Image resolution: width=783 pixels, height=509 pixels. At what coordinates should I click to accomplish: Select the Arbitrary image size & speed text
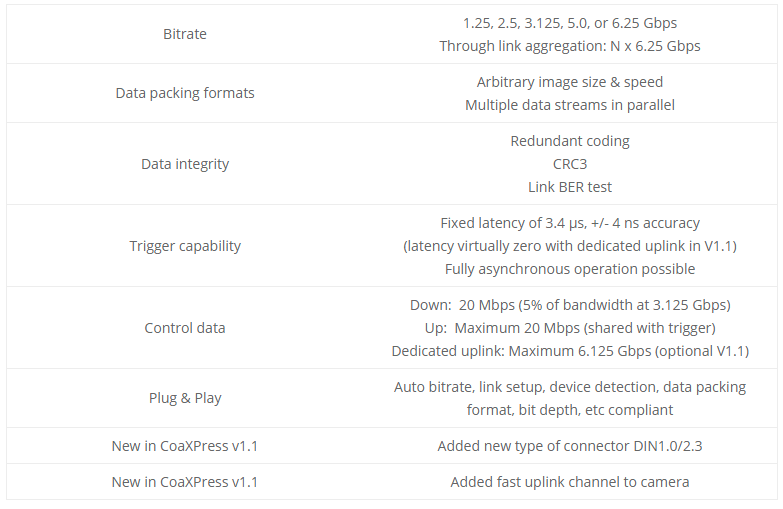[570, 82]
